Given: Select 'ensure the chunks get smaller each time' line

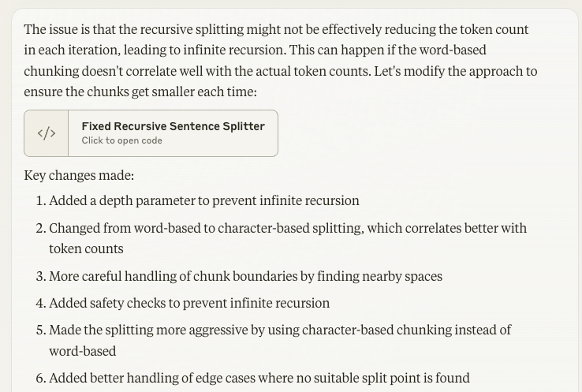Looking at the screenshot, I should pos(140,91).
